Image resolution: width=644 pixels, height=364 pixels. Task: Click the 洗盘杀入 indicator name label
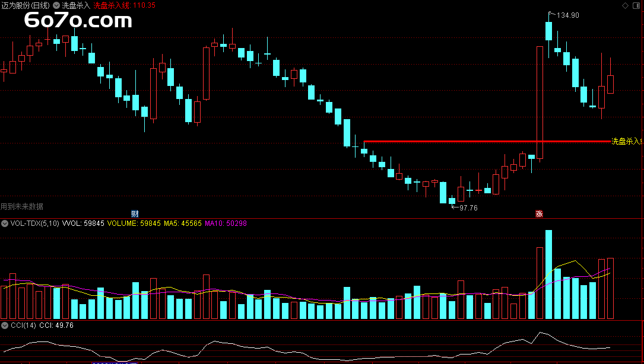point(76,5)
